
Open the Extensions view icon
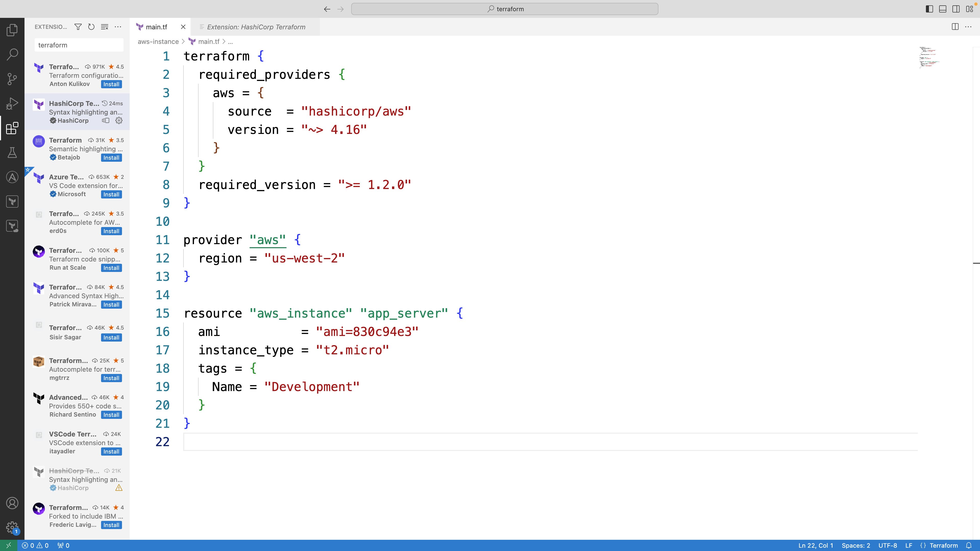12,128
